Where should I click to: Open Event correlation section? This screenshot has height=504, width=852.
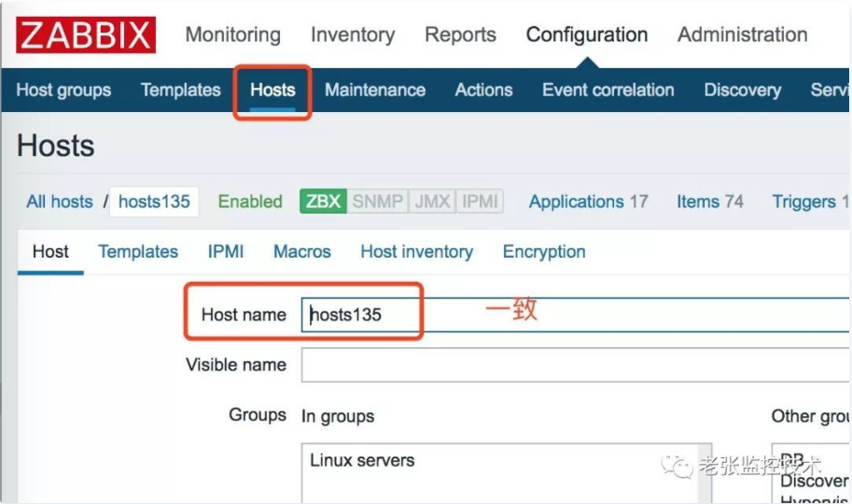pyautogui.click(x=608, y=91)
